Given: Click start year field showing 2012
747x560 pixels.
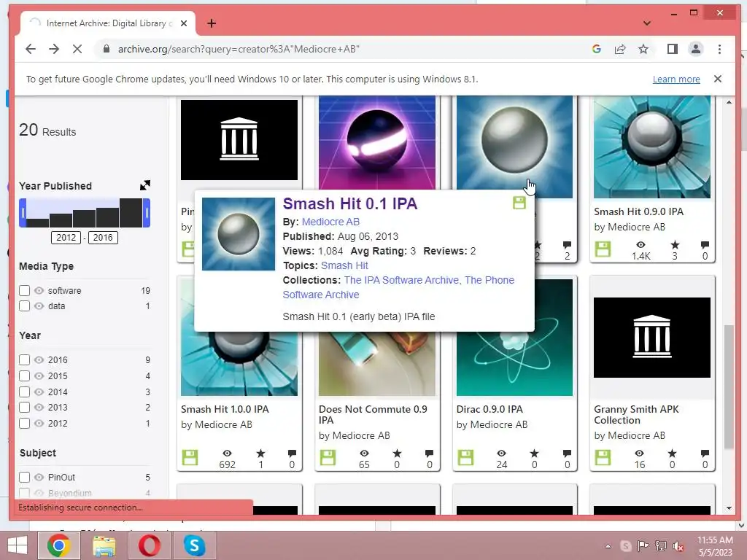Looking at the screenshot, I should coord(66,238).
